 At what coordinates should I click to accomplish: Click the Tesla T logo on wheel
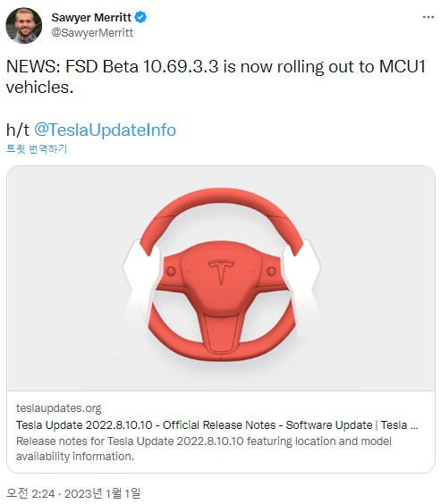coord(221,272)
